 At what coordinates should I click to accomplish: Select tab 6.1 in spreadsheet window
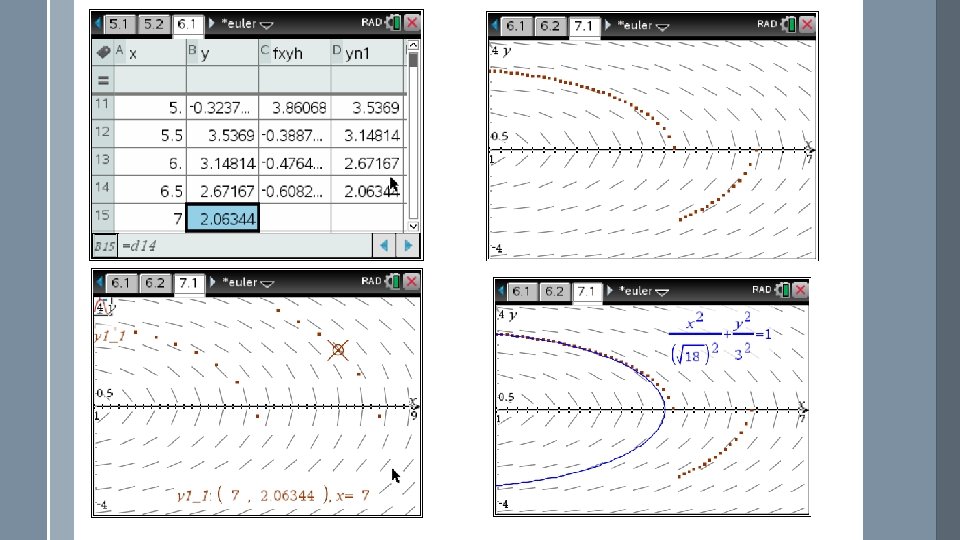point(187,24)
